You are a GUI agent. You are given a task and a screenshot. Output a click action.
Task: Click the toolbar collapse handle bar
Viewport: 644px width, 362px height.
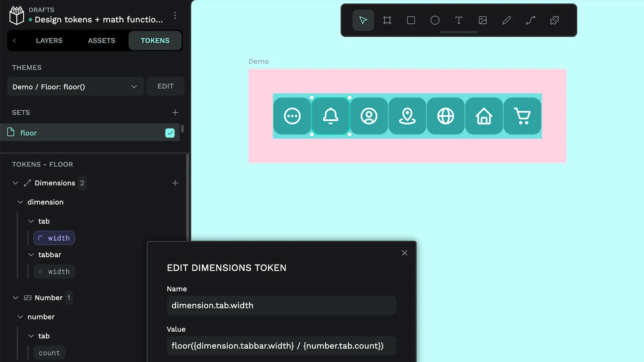tap(459, 32)
